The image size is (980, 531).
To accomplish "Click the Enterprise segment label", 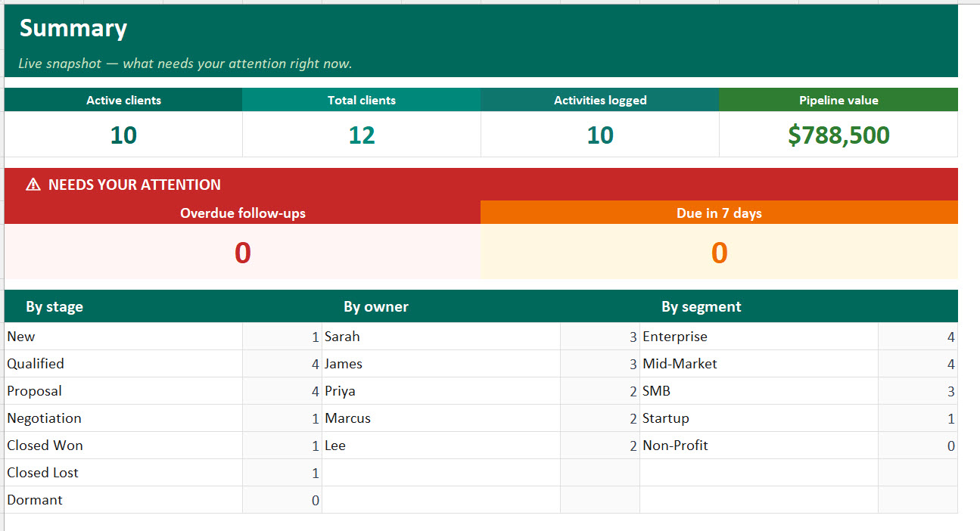I will 675,337.
